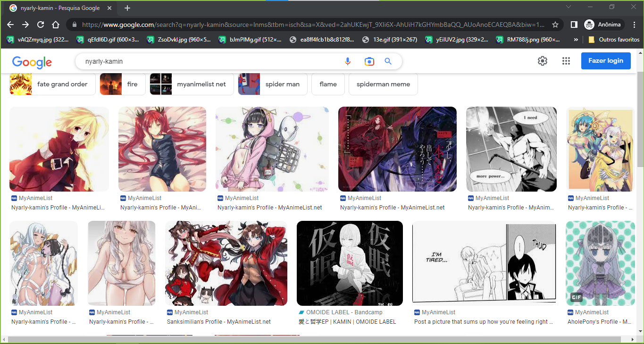Close the nyarly-kamin Pesquisa Google tab
This screenshot has width=644, height=344.
[109, 8]
